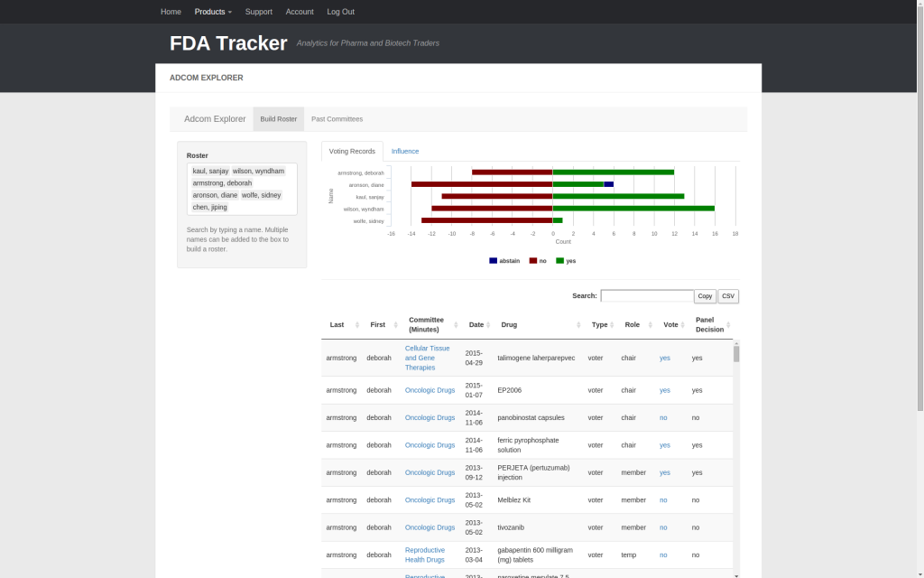Open Oncologic Drugs link for panobinostat capsules
The width and height of the screenshot is (924, 578).
pyautogui.click(x=430, y=417)
